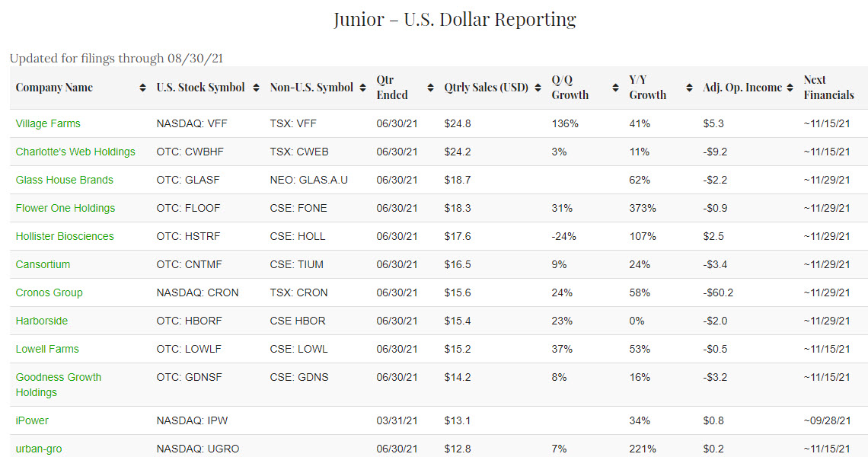
Task: Open Charlotte's Web Holdings link
Action: (75, 152)
